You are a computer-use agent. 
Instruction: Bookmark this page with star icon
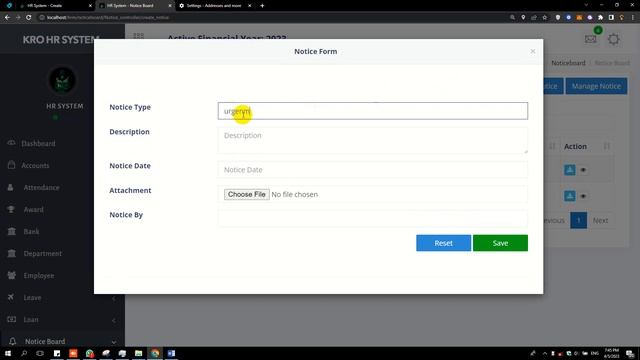coord(544,18)
